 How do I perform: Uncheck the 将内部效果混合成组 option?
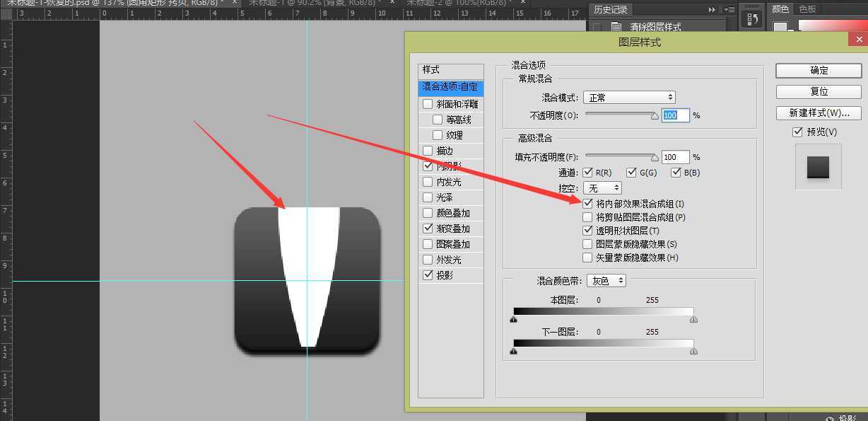click(587, 202)
